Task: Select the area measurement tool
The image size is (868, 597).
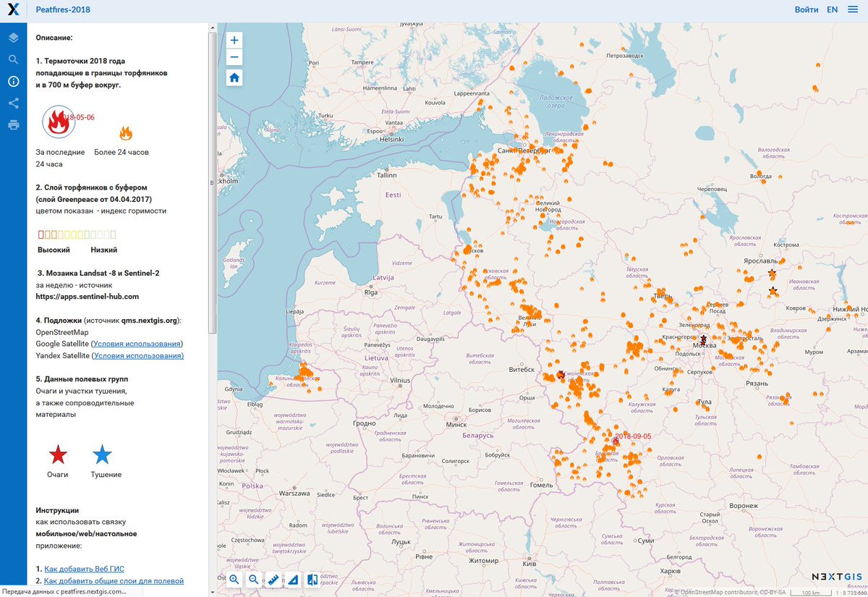Action: 293,579
